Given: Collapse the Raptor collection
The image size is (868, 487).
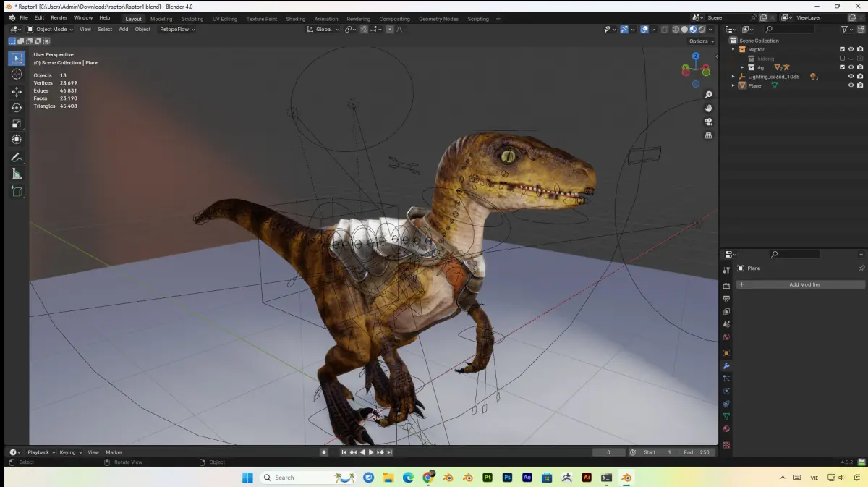Looking at the screenshot, I should click(x=733, y=49).
